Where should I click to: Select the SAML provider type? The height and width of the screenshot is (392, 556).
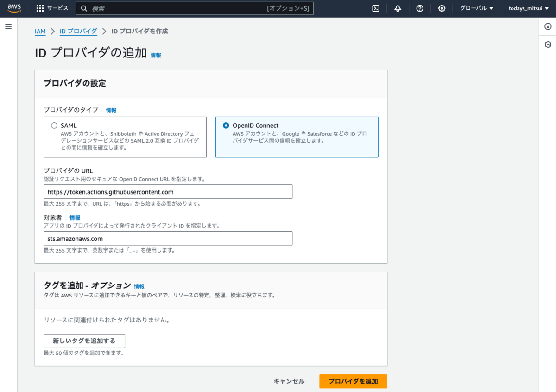[x=125, y=137]
